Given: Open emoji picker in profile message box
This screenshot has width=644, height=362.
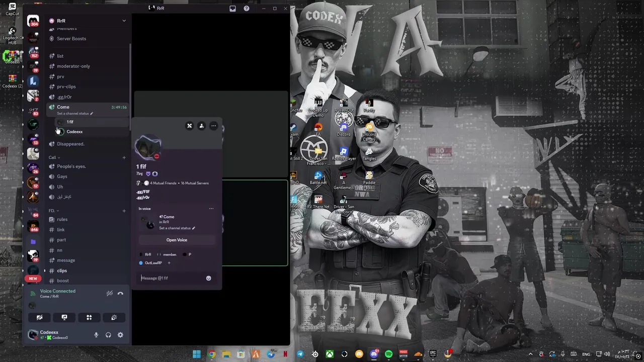Looking at the screenshot, I should pos(208,278).
